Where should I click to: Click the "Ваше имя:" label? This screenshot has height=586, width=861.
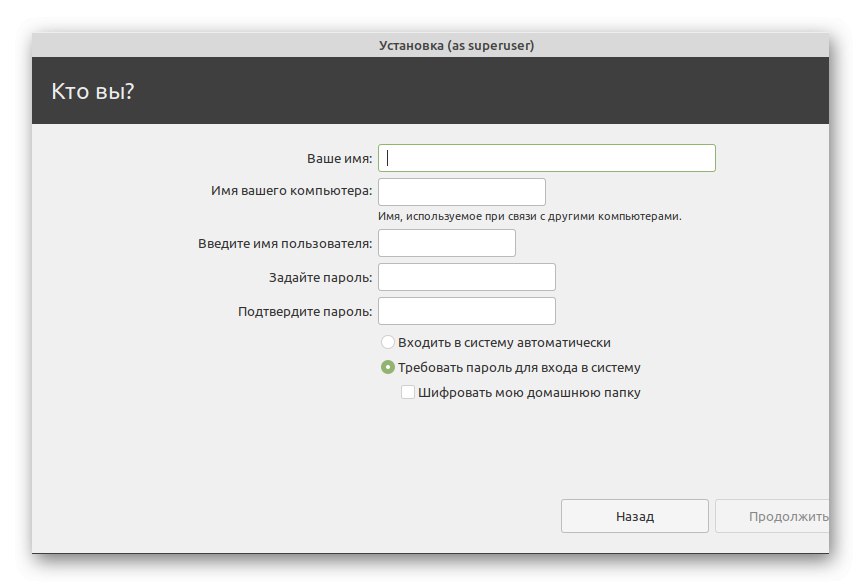click(339, 159)
